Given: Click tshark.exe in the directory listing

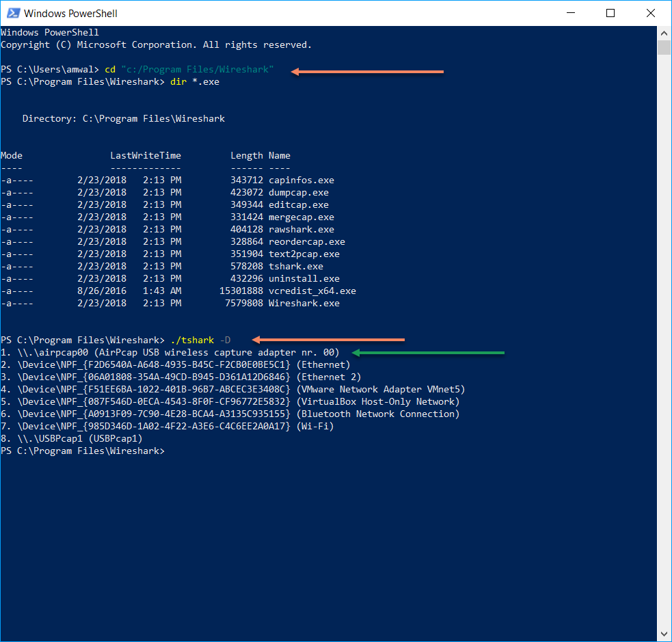Looking at the screenshot, I should click(295, 266).
